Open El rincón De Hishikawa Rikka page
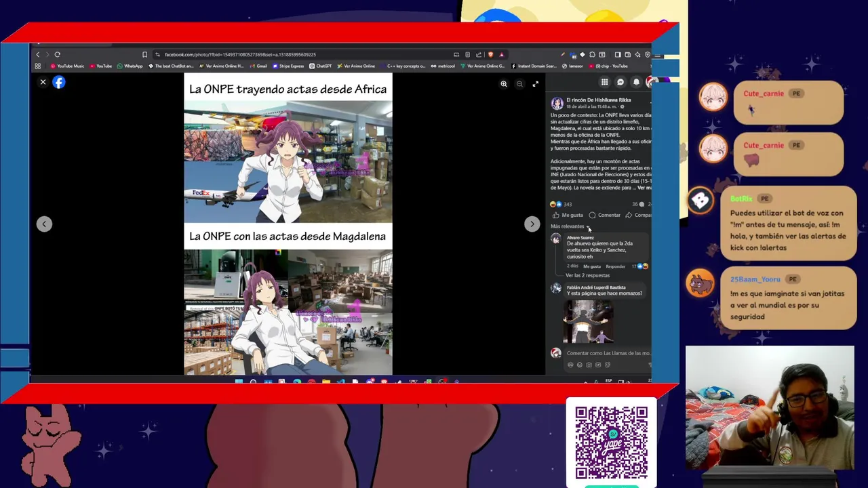Image resolution: width=868 pixels, height=488 pixels. click(599, 100)
